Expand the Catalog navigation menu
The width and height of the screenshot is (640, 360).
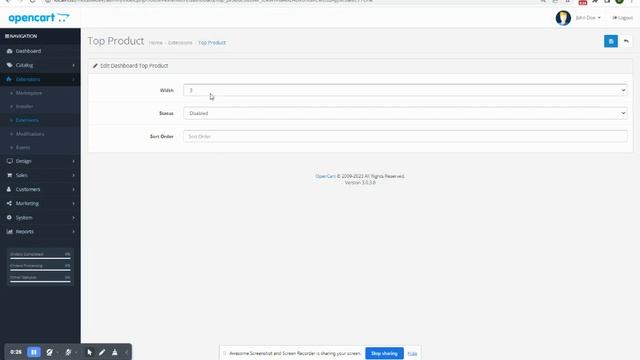click(40, 65)
